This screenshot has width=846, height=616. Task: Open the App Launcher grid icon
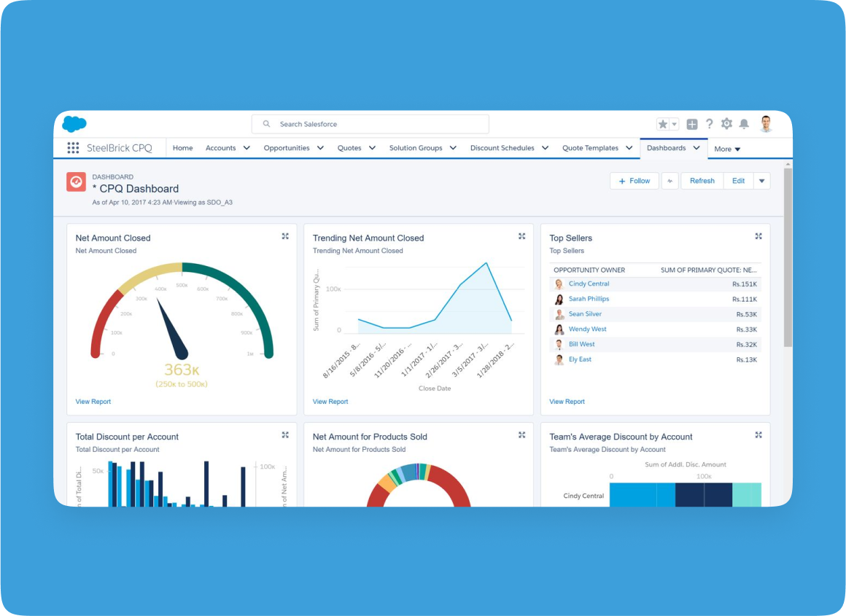[73, 148]
